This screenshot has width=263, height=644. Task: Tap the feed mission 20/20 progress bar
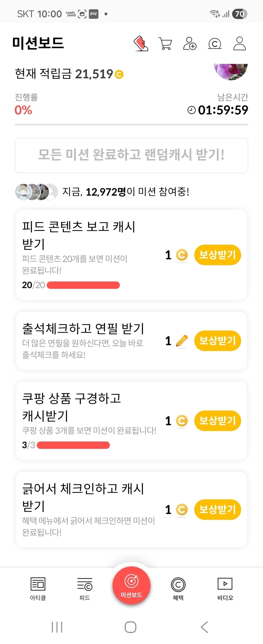(x=83, y=285)
